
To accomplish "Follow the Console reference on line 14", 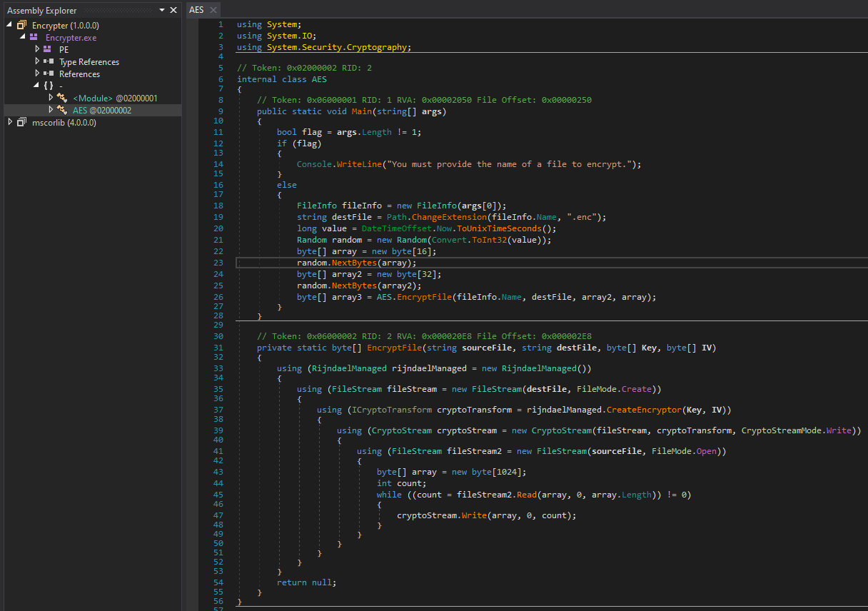I will (x=314, y=164).
